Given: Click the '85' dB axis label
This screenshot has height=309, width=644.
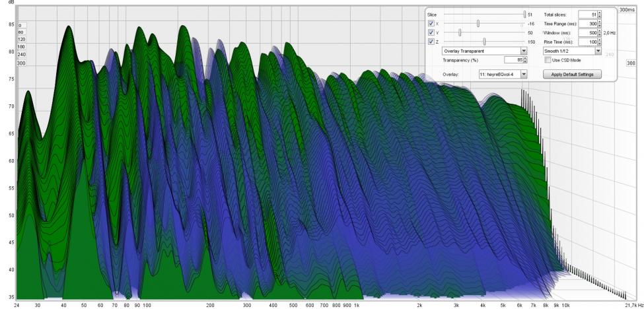Looking at the screenshot, I should [11, 24].
